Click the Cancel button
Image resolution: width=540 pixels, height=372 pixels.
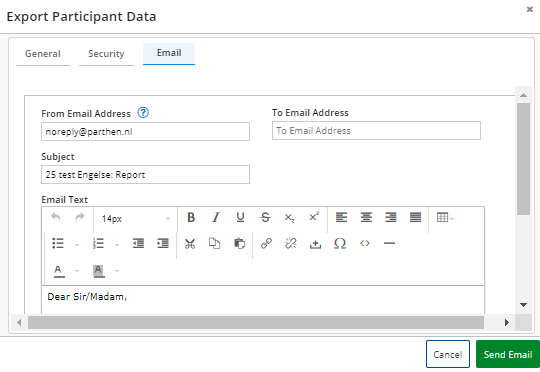pyautogui.click(x=448, y=354)
